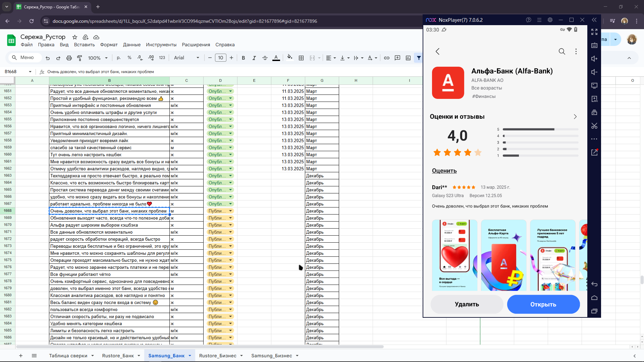
Task: Open vertical align dropdown
Action: click(345, 58)
